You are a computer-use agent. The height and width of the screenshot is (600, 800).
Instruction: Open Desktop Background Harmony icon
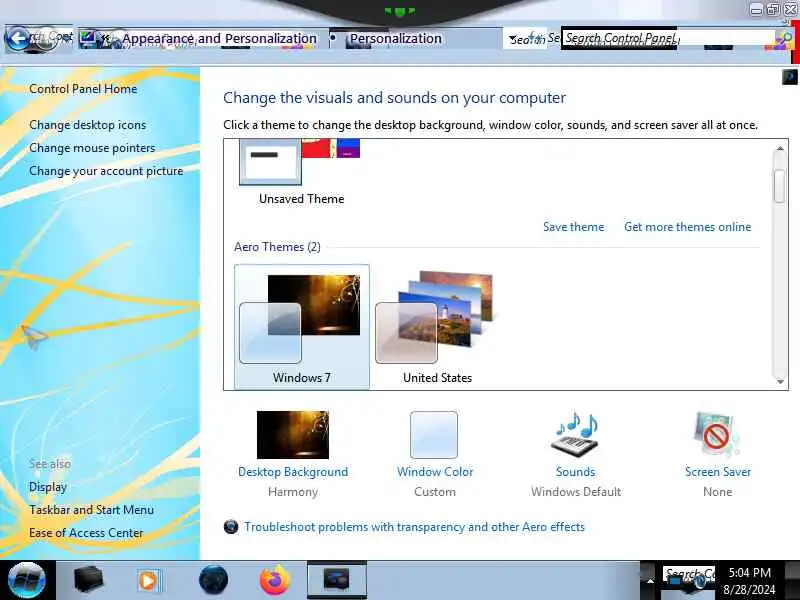(293, 435)
